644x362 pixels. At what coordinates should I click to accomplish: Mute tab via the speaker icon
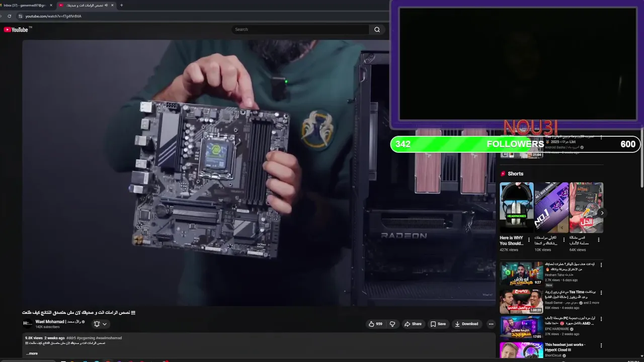click(x=106, y=5)
